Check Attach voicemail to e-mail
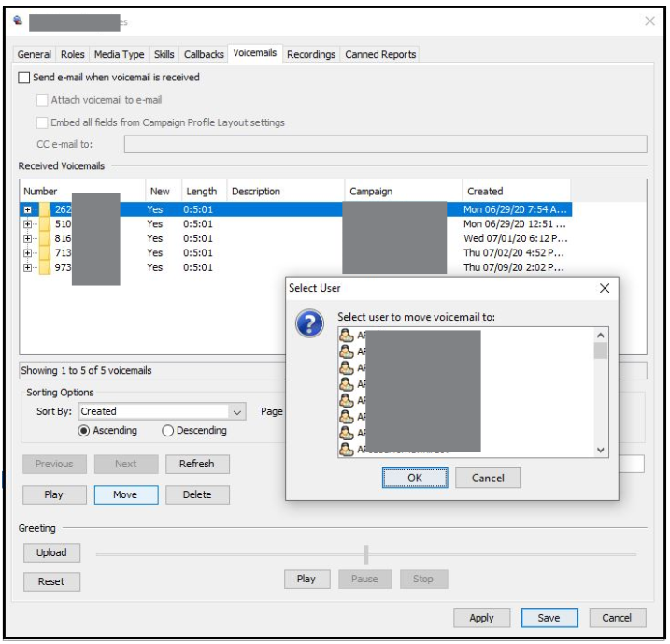 pos(42,100)
